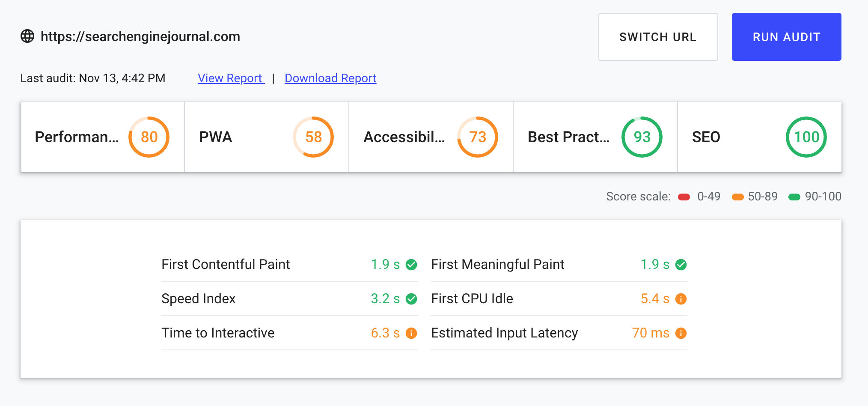Click the Download Report link
The image size is (868, 406).
coord(330,78)
